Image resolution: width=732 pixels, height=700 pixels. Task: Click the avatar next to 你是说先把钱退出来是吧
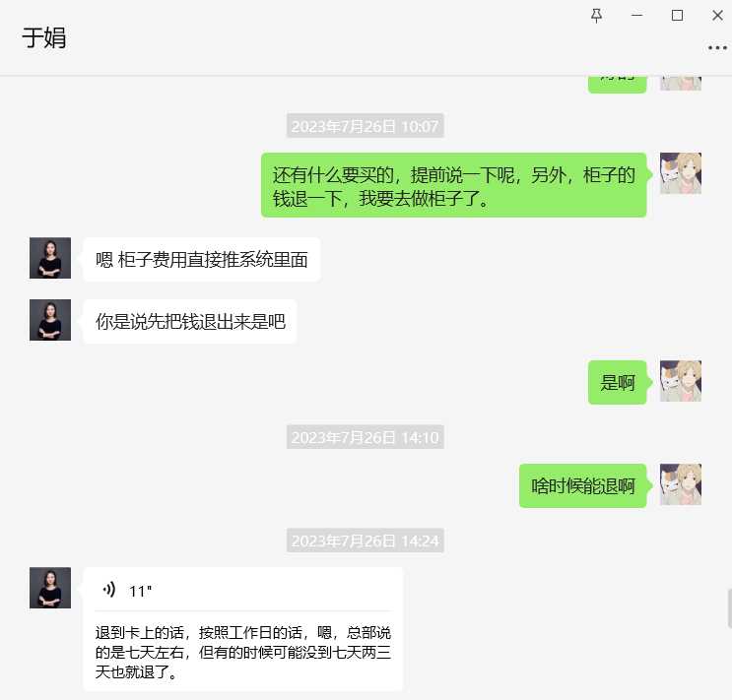[x=50, y=320]
